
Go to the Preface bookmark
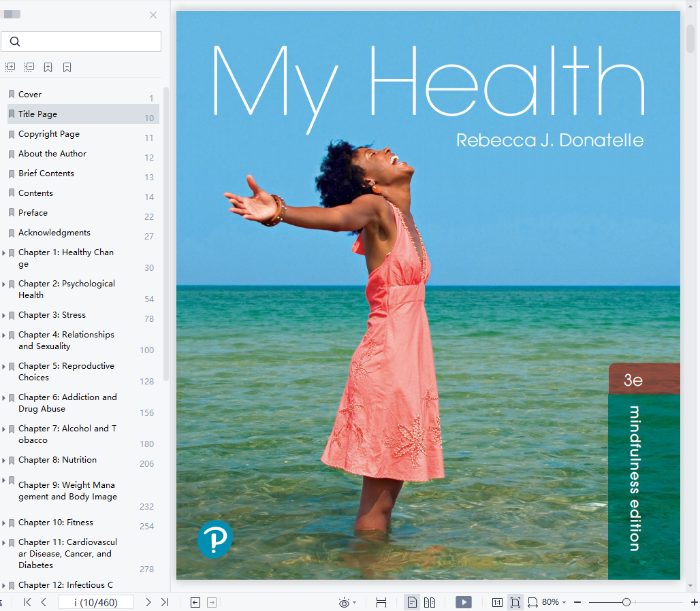point(33,213)
